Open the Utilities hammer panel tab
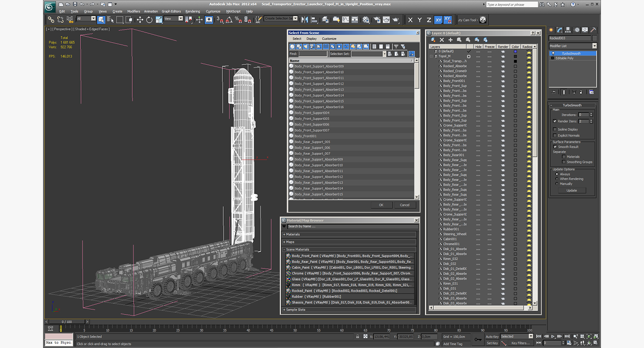This screenshot has height=348, width=644. click(594, 30)
